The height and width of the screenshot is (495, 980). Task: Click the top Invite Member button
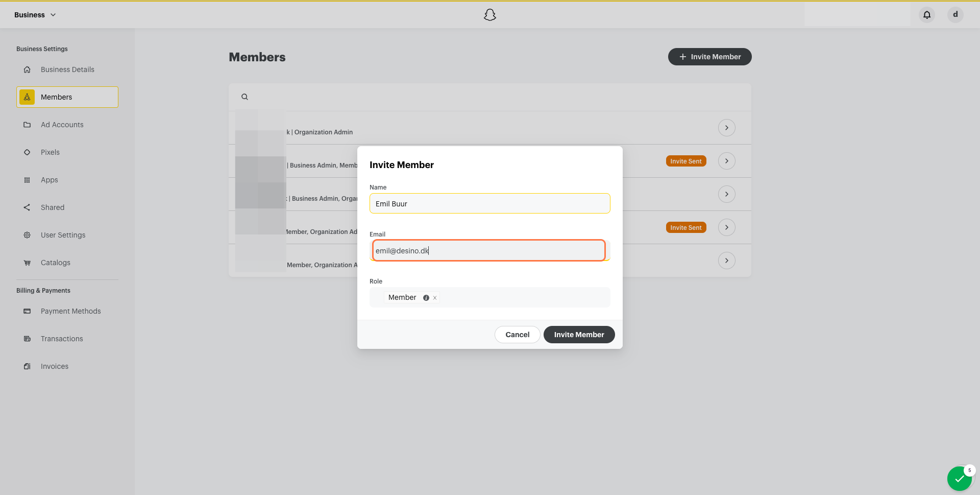point(710,57)
